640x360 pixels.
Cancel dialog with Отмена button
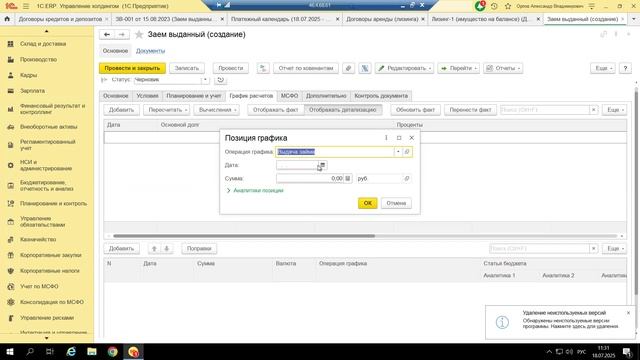(x=396, y=203)
